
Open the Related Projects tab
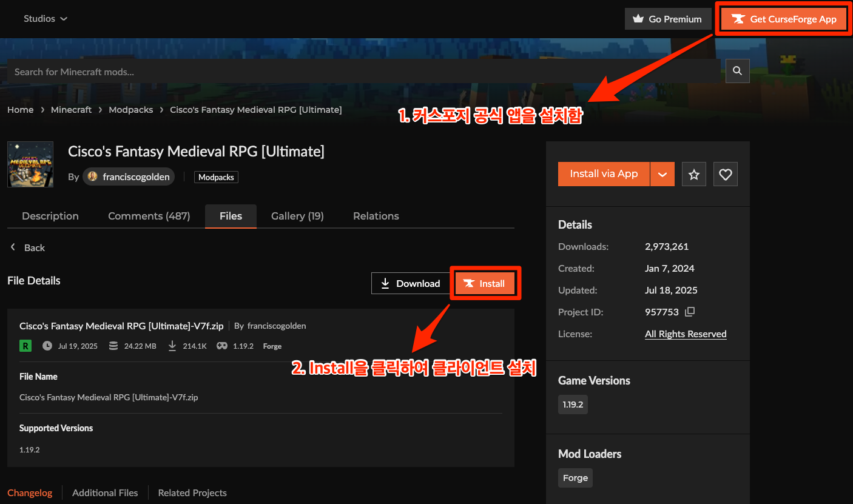coord(192,493)
